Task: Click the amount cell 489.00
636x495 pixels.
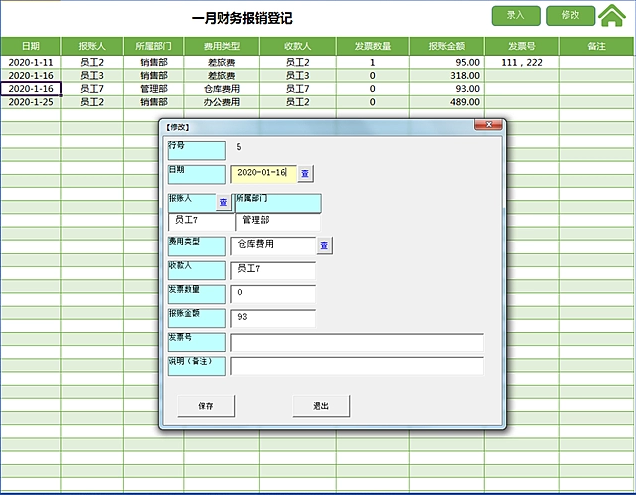Action: [447, 102]
